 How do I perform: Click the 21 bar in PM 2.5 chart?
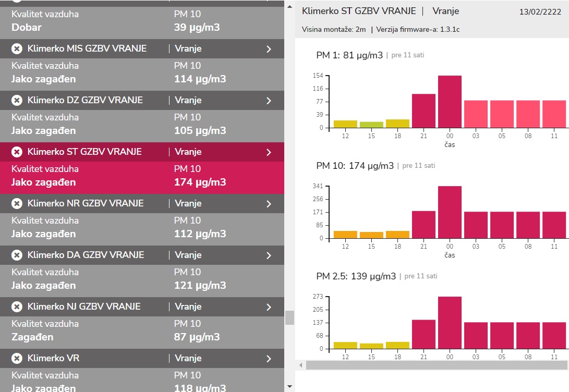tap(423, 334)
